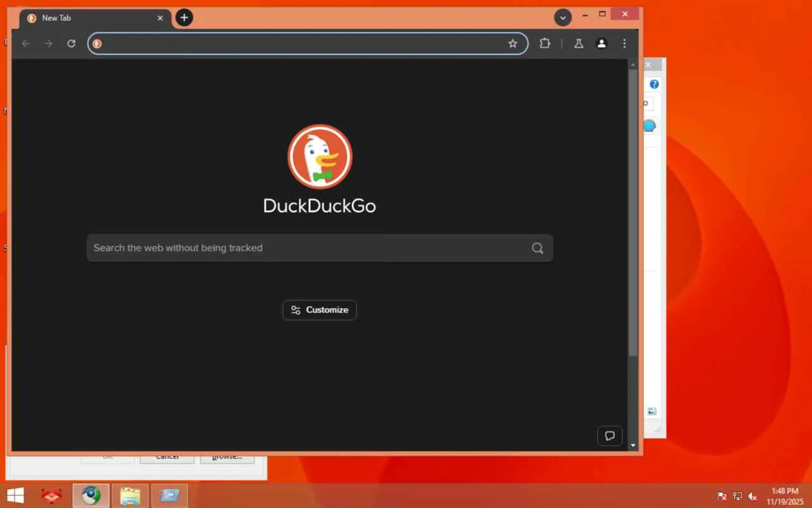Click the muted volume tray icon
Image resolution: width=812 pixels, height=508 pixels.
(x=753, y=496)
